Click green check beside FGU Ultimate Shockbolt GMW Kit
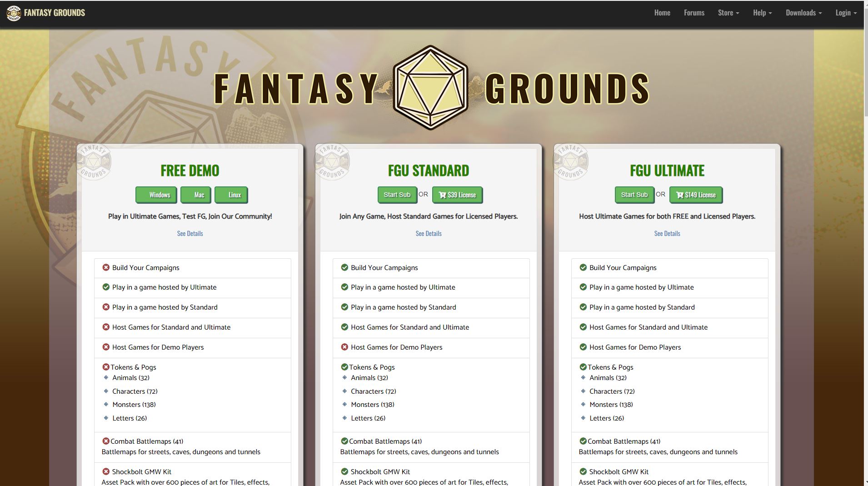Screen dimensions: 868x486 tap(583, 471)
